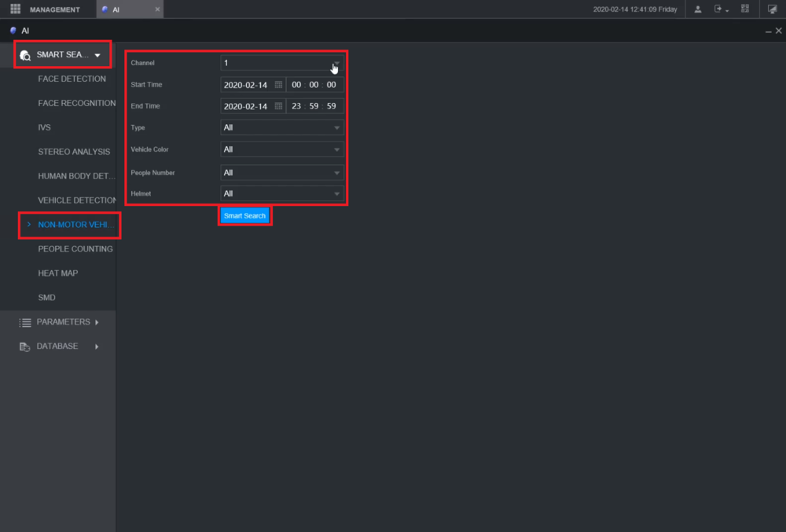Click the Start Time hour field
Screen dimensions: 786x532
(296, 85)
